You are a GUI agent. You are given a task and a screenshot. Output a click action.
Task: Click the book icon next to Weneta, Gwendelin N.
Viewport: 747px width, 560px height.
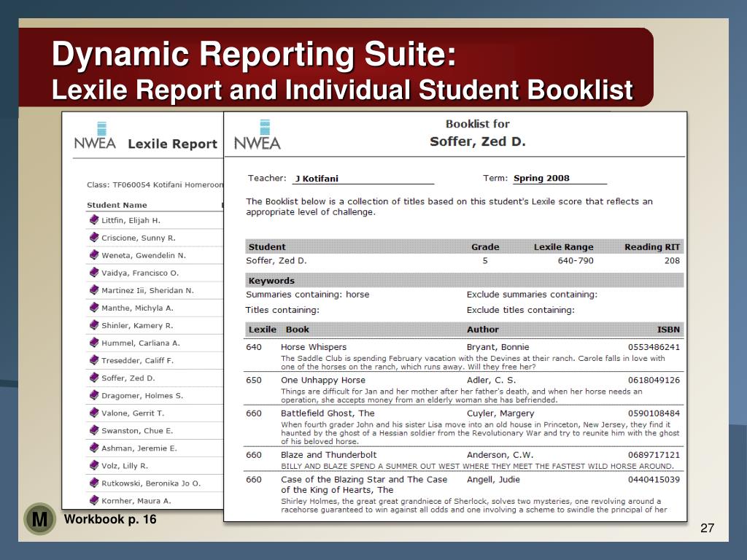click(x=94, y=254)
